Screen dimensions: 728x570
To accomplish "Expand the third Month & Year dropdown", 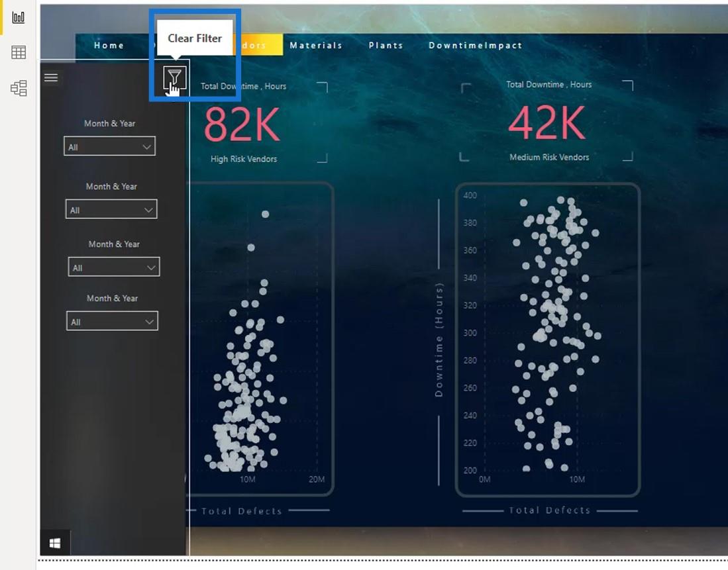I will (114, 267).
